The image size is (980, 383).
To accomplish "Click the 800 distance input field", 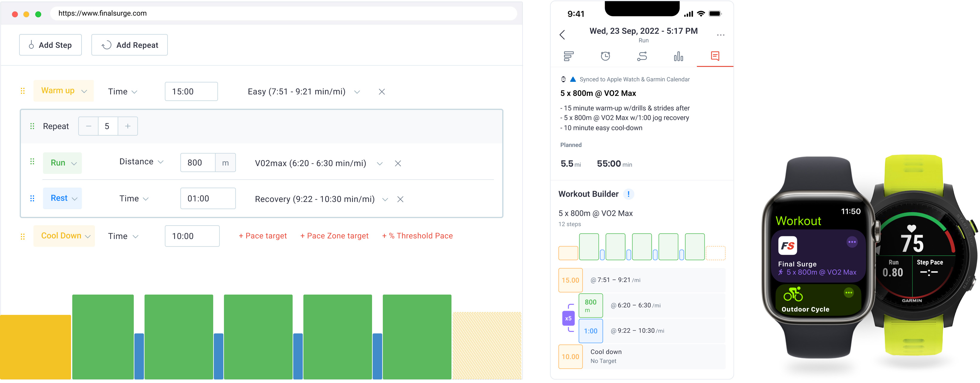I will [197, 163].
